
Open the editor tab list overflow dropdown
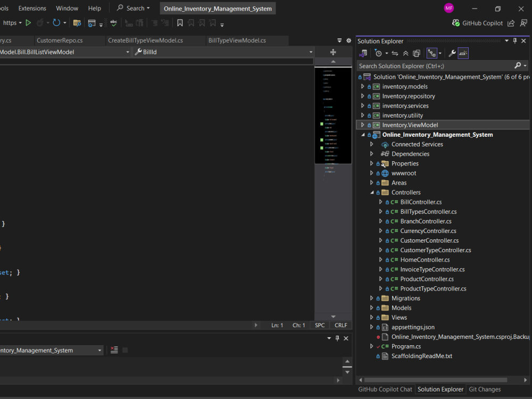[x=339, y=41]
